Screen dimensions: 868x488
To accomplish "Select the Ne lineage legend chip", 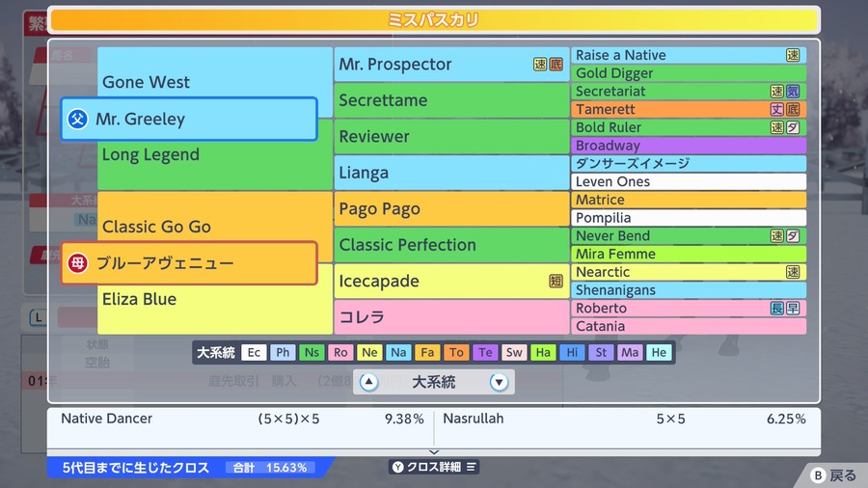I will click(369, 352).
